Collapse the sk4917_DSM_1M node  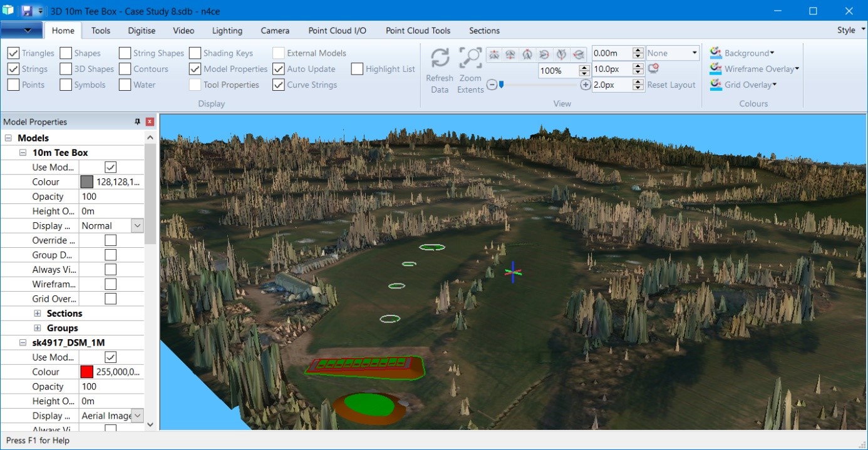(23, 342)
